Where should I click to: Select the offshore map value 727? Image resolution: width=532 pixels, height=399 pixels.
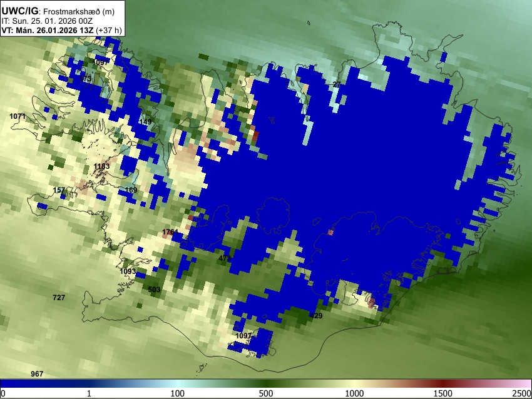[x=59, y=298]
